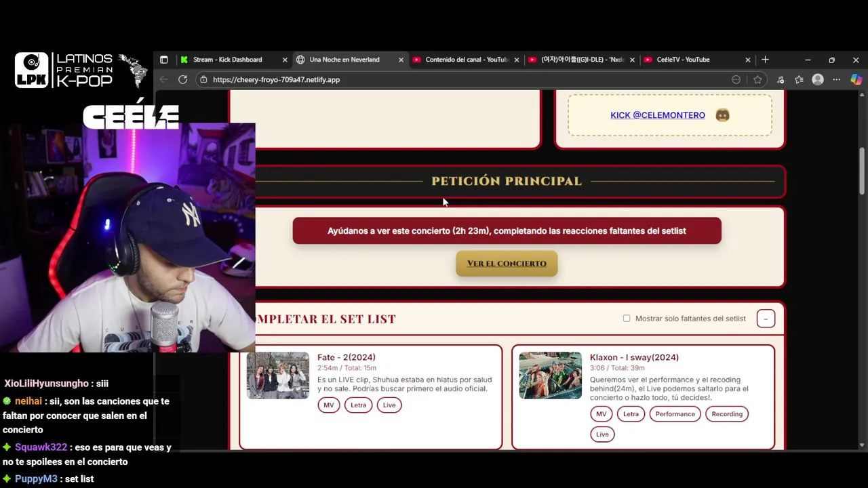868x488 pixels.
Task: Select Letra tag on Klaxon card
Action: [631, 414]
